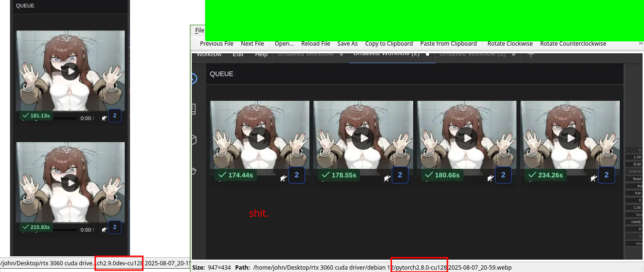Open the File menu of image viewer
The width and height of the screenshot is (644, 272).
pos(199,30)
